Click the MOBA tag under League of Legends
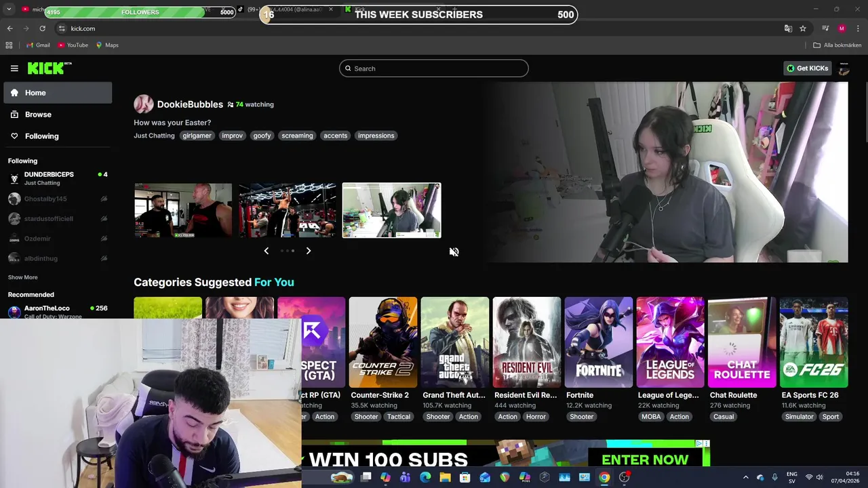The height and width of the screenshot is (488, 868). (651, 417)
